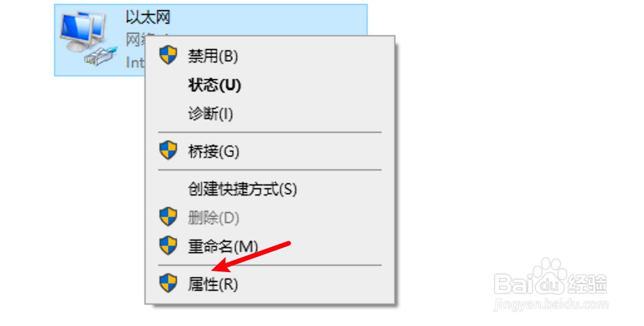The height and width of the screenshot is (326, 644).
Task: Click the truncated "Int" adapter description text
Action: click(x=135, y=62)
